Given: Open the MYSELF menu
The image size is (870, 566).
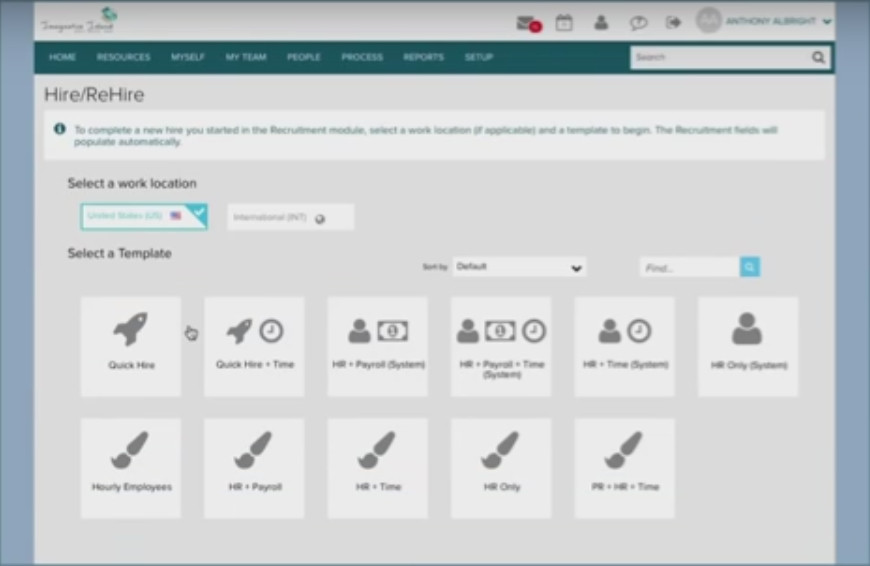Looking at the screenshot, I should click(x=188, y=57).
